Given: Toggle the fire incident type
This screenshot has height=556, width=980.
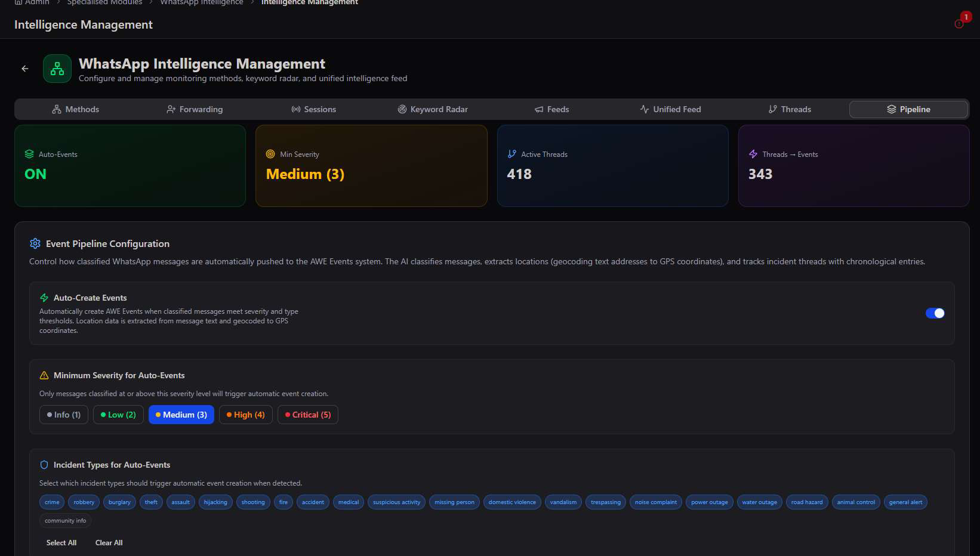Looking at the screenshot, I should (283, 502).
